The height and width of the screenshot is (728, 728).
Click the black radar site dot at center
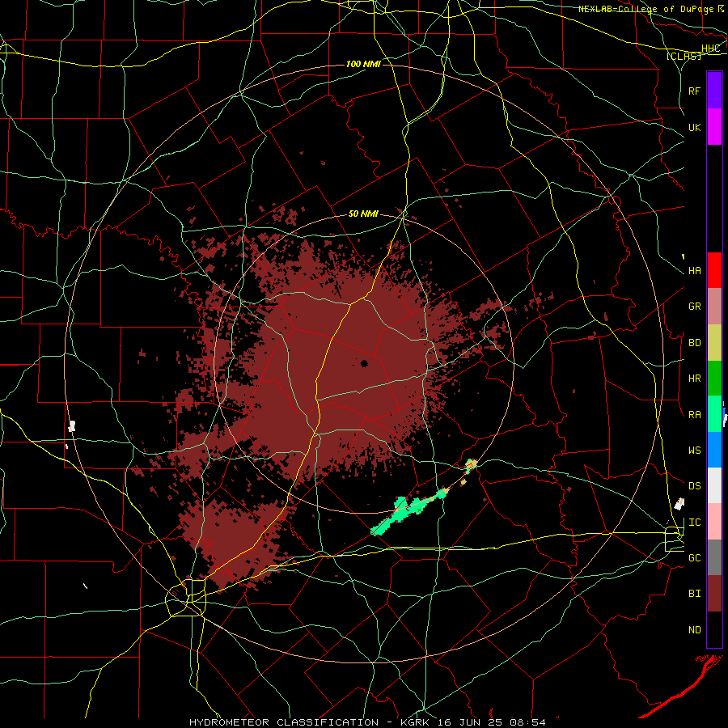pos(365,363)
